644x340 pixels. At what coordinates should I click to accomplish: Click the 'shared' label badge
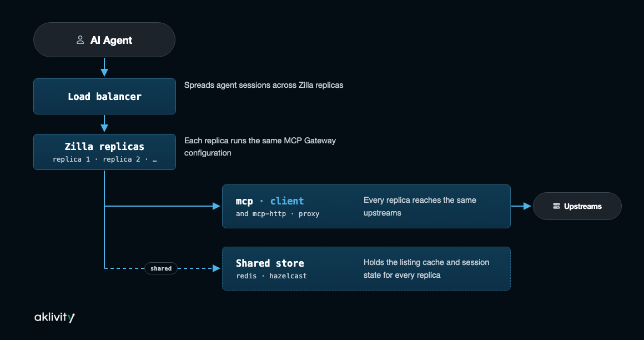click(x=161, y=268)
